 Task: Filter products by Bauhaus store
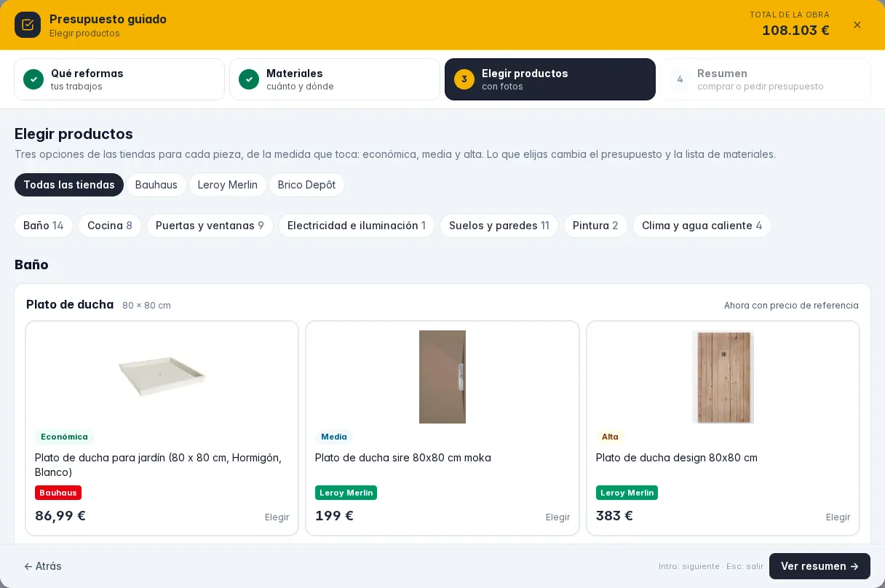point(156,185)
